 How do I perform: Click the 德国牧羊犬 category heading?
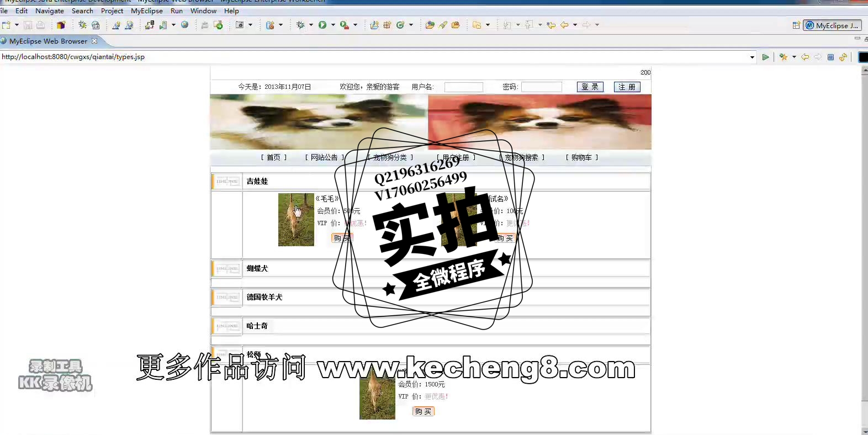264,297
